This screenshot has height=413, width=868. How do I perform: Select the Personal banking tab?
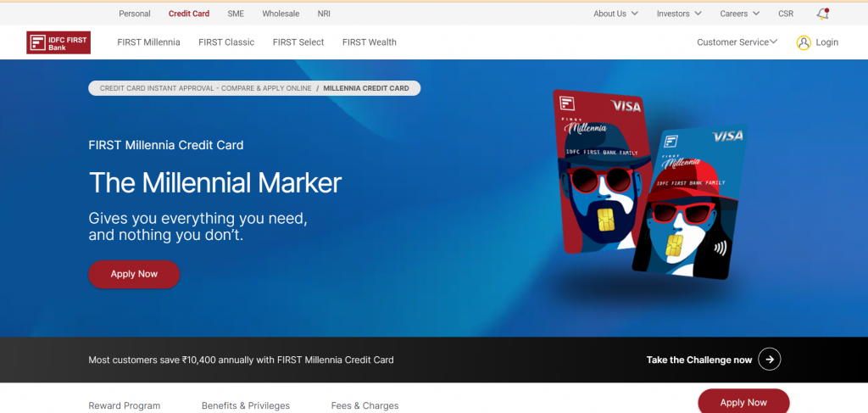[135, 14]
